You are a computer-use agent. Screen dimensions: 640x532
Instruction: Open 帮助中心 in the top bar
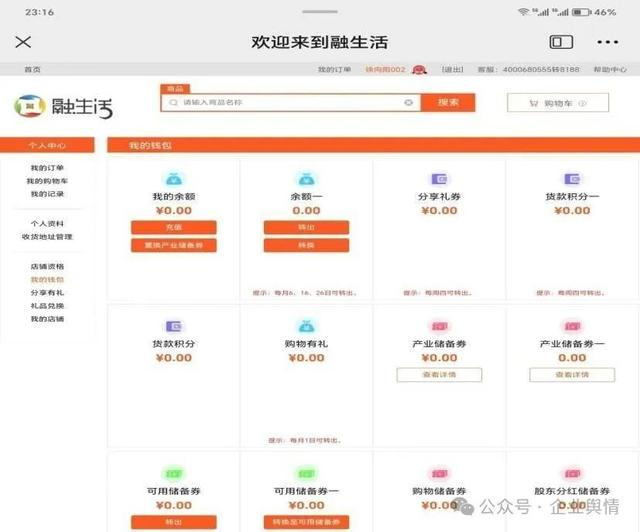[x=610, y=69]
